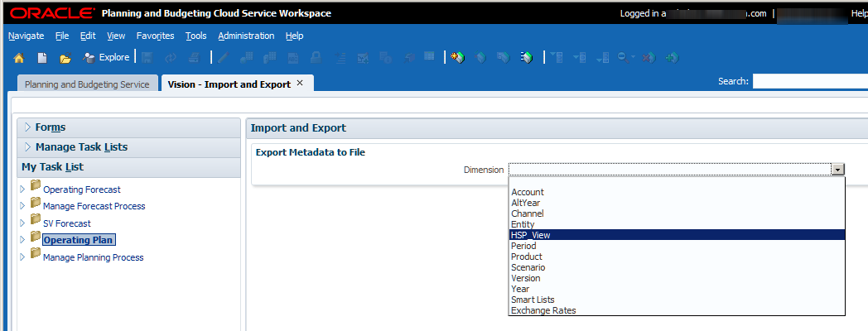868x331 pixels.
Task: Click the magnifier Zoom toolbar icon
Action: [x=623, y=57]
